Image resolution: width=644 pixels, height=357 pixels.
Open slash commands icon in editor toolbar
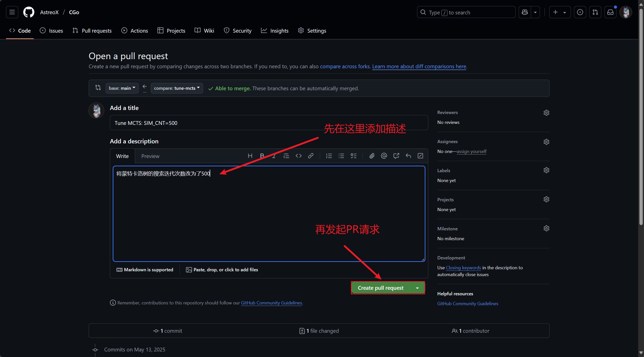(420, 156)
